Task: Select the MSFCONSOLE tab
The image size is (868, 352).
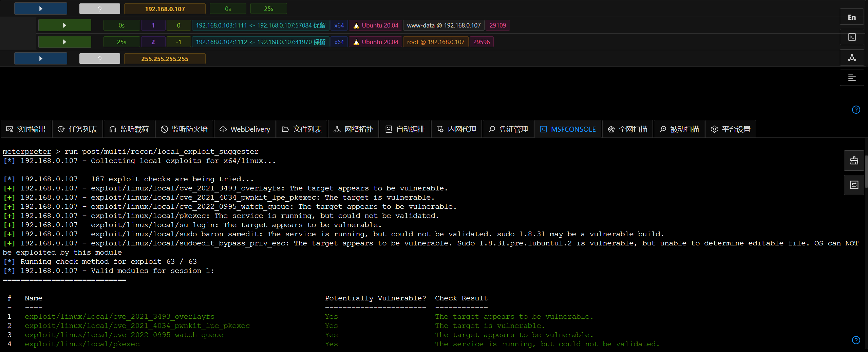Action: pyautogui.click(x=568, y=129)
